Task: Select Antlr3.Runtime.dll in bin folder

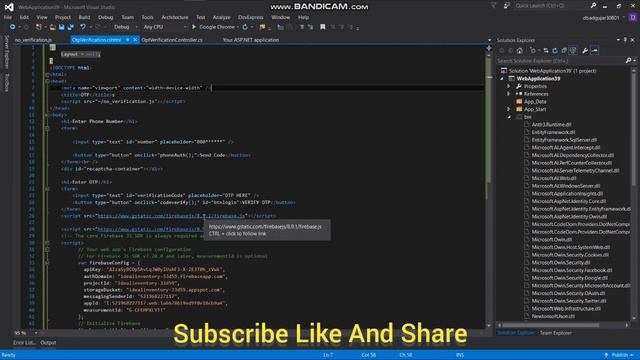Action: 551,124
